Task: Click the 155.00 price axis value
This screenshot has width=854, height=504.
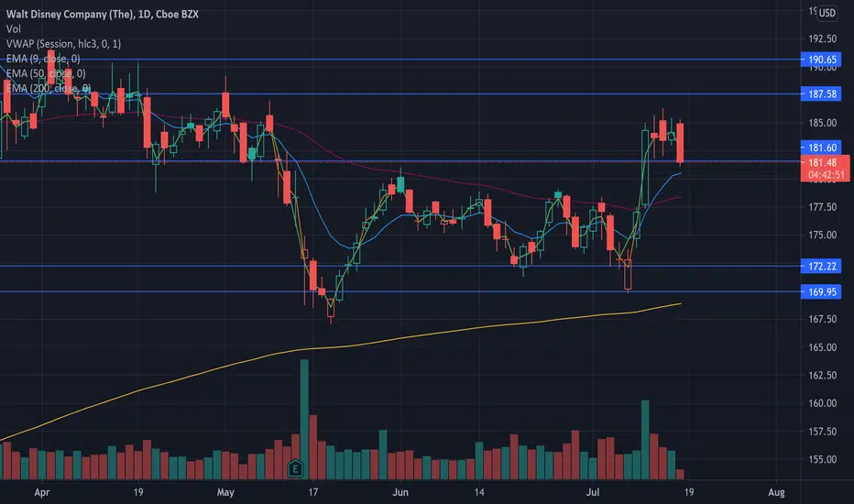Action: (x=823, y=459)
